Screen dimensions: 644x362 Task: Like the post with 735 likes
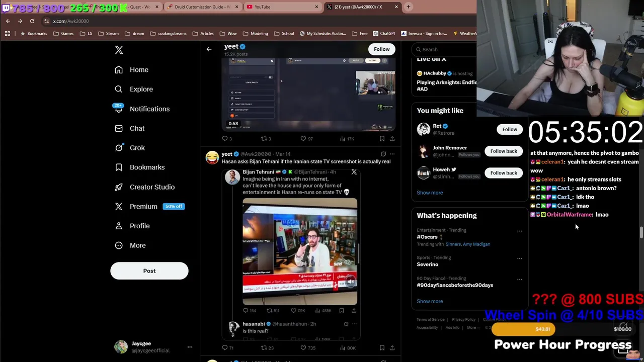pyautogui.click(x=307, y=348)
